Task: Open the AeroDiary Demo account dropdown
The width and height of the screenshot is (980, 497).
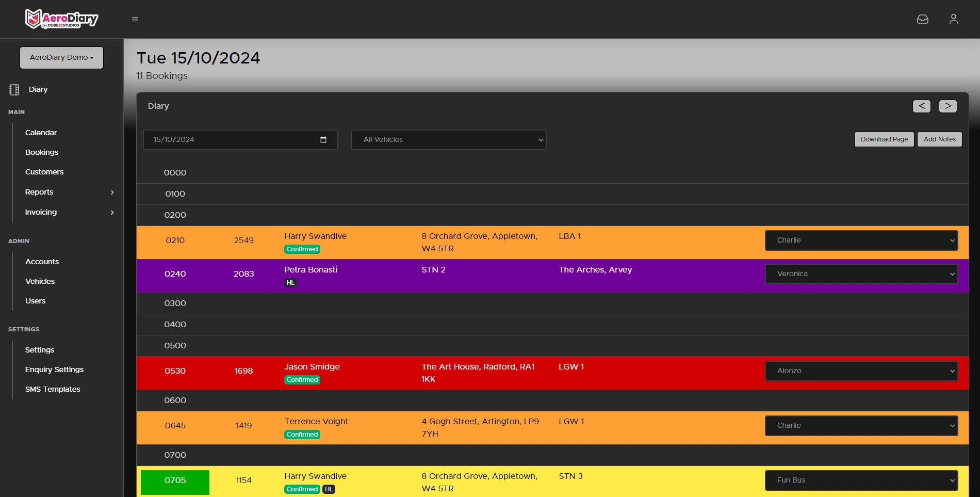Action: click(x=61, y=57)
